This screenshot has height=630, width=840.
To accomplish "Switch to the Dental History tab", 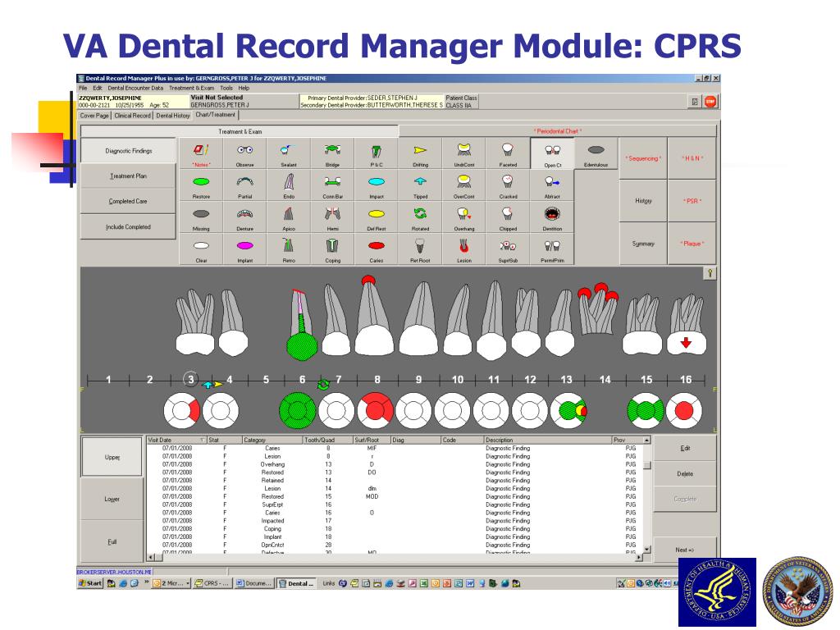I will click(173, 116).
